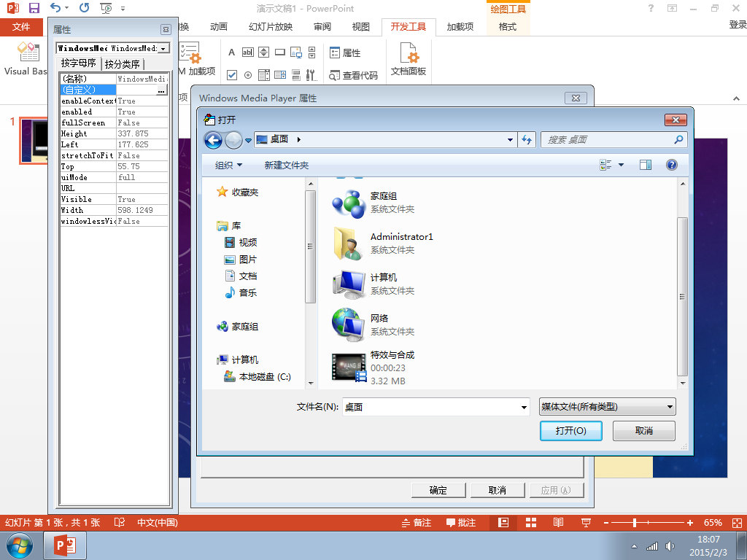Open the 文档面板 Document Panel

point(409,59)
